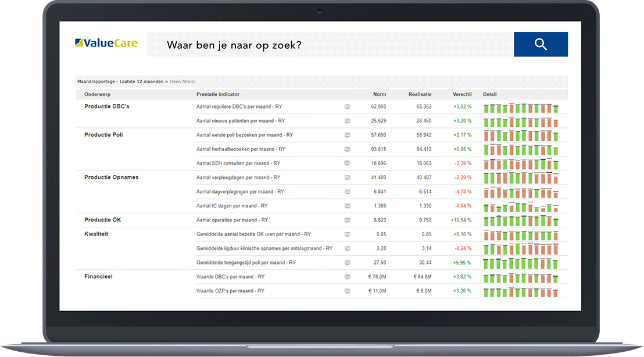The image size is (644, 357).
Task: Sort by the Realisatie column header
Action: (x=420, y=94)
